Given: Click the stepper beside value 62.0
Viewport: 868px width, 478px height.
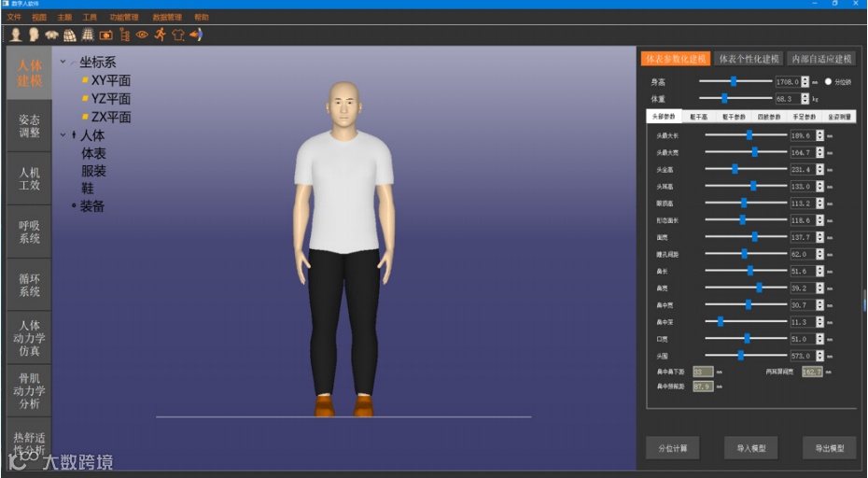Looking at the screenshot, I should tap(819, 254).
